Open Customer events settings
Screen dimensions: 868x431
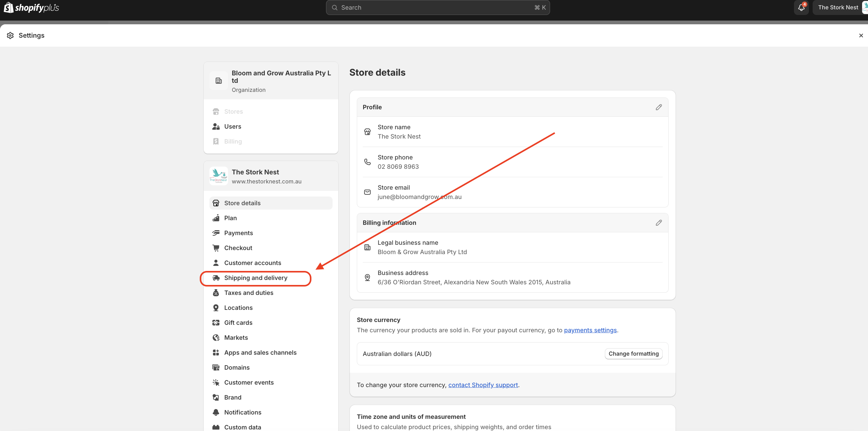coord(271,382)
